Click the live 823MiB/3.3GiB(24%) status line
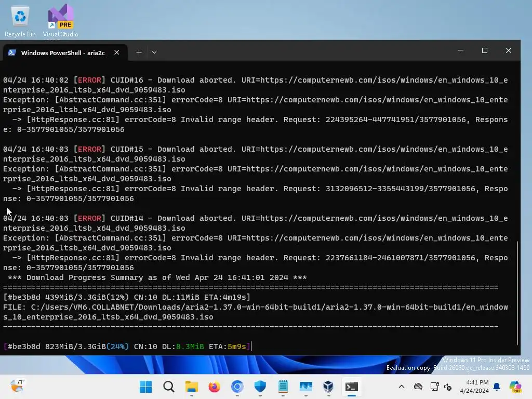532x399 pixels. (127, 347)
